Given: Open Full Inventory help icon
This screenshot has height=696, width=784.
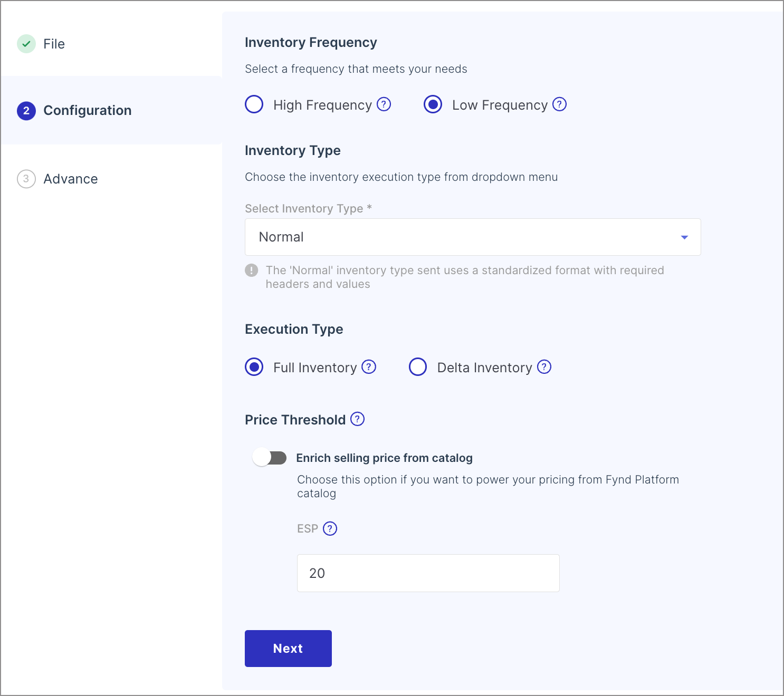Looking at the screenshot, I should pos(369,366).
